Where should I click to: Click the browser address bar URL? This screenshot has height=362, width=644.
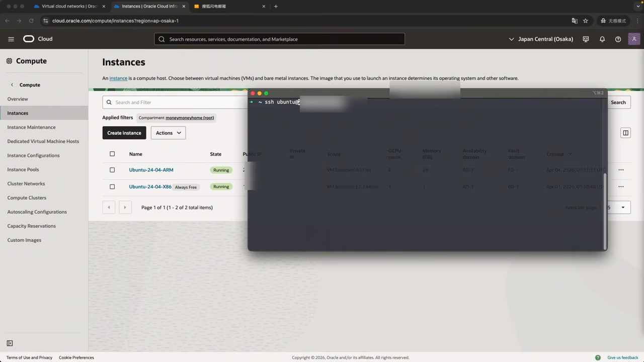[115, 21]
